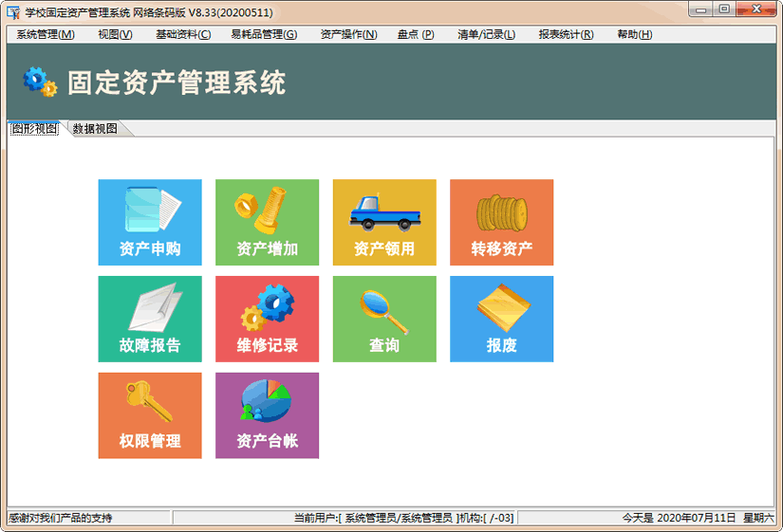Screen dimensions: 783x532
Task: Open the 清单/记录(L) menu
Action: tap(486, 34)
